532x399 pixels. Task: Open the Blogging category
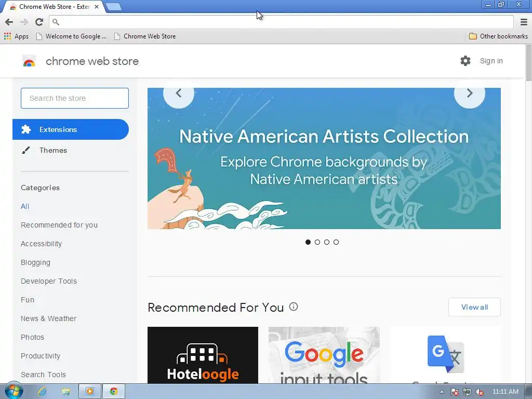click(35, 262)
